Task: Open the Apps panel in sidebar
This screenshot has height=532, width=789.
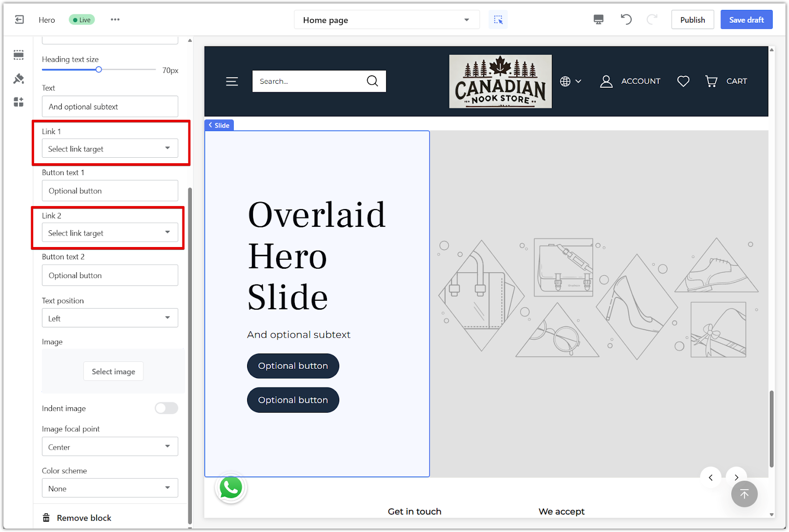Action: click(x=19, y=102)
